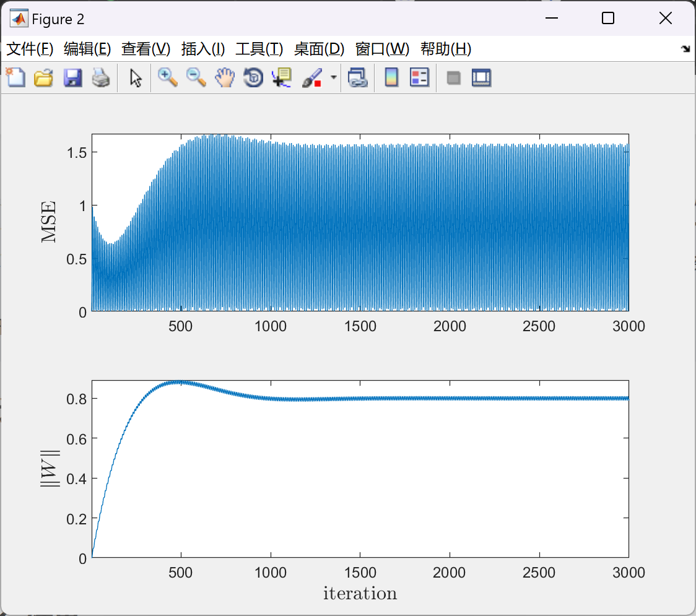The width and height of the screenshot is (696, 616).
Task: Maximize the Figure 2 window
Action: pyautogui.click(x=607, y=18)
